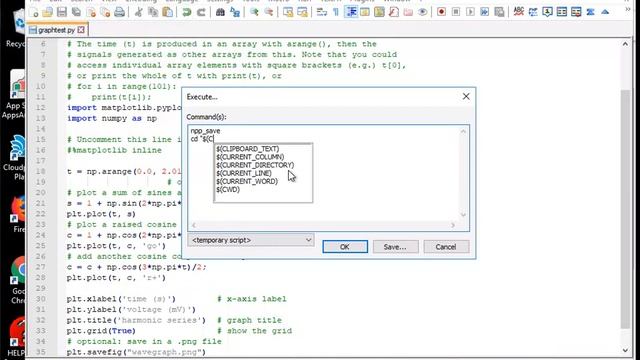Click the code line plt.xlabel('time (s)')
The image size is (640, 360).
coord(121,299)
